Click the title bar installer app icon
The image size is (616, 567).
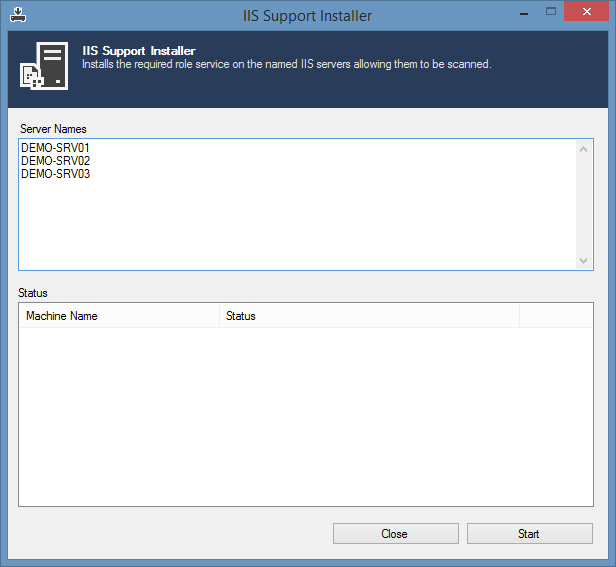click(18, 15)
